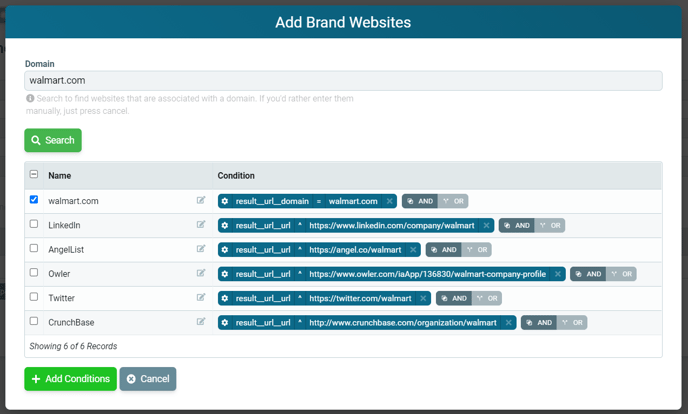Add AND condition to LinkedIn row
This screenshot has width=688, height=414.
pyautogui.click(x=517, y=225)
